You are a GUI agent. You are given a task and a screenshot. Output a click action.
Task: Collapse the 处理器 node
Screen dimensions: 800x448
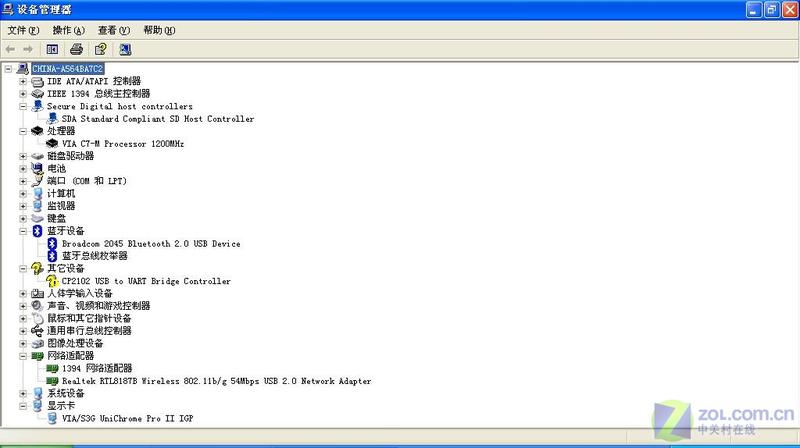point(23,131)
